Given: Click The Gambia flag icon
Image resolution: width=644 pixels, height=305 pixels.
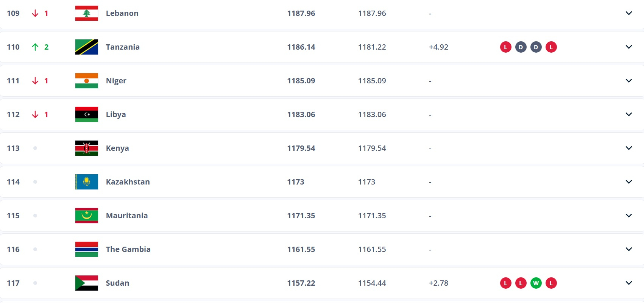Looking at the screenshot, I should click(x=87, y=249).
